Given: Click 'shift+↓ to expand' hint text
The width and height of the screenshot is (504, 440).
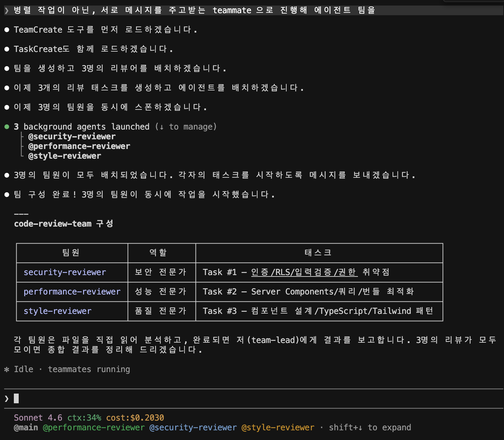Looking at the screenshot, I should point(370,428).
